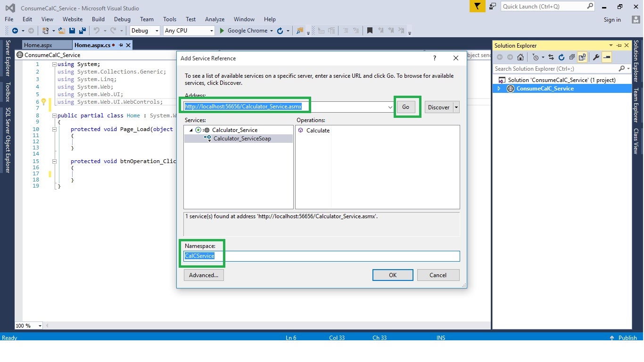644x362 pixels.
Task: Open Properties via the wrench icon
Action: (x=596, y=57)
